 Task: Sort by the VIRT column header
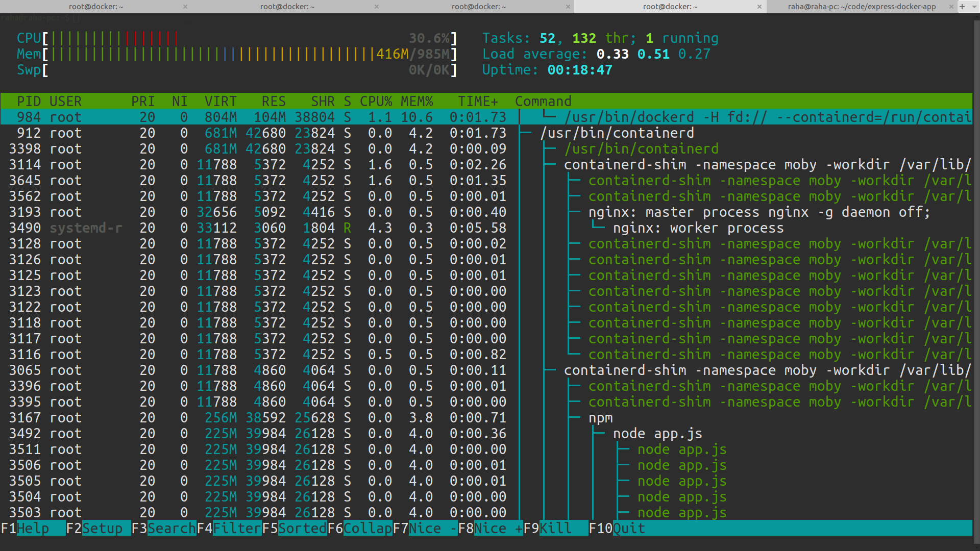tap(220, 101)
